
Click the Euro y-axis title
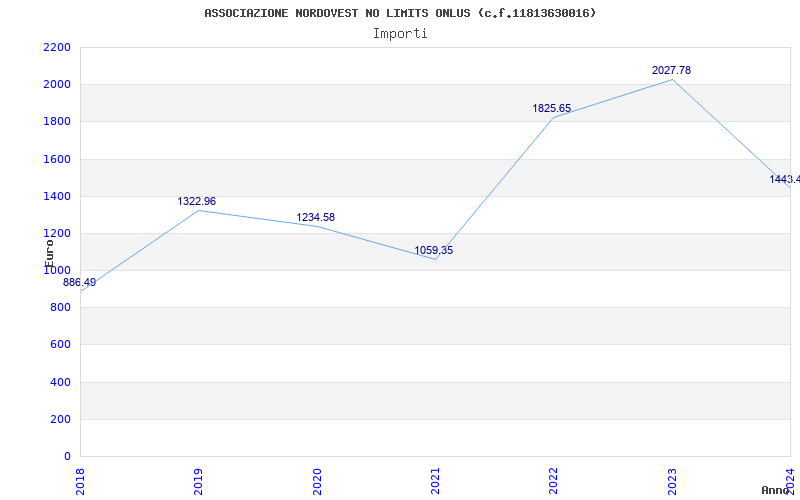[x=49, y=253]
